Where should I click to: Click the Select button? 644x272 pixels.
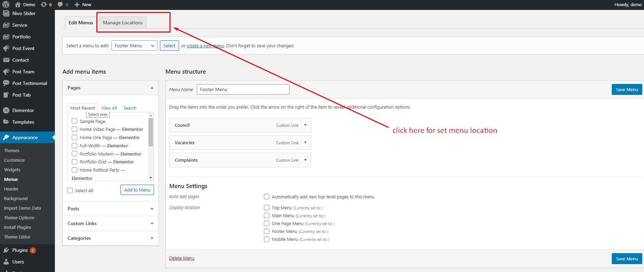169,46
